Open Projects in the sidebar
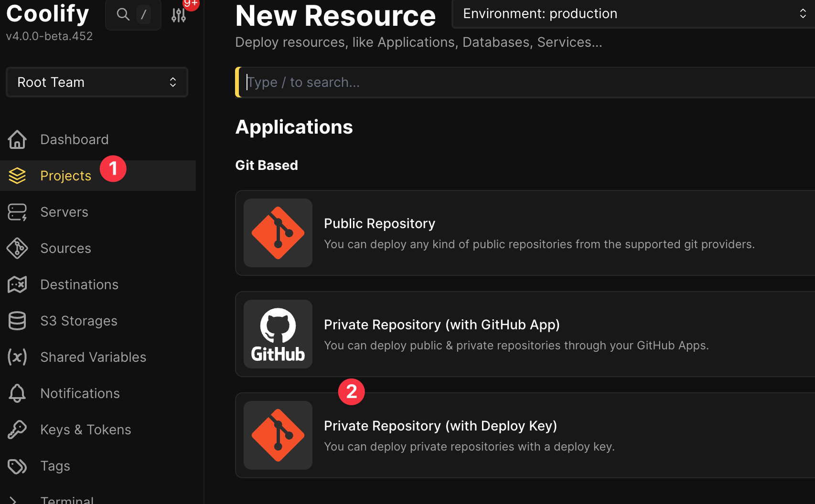The height and width of the screenshot is (504, 815). click(x=65, y=176)
